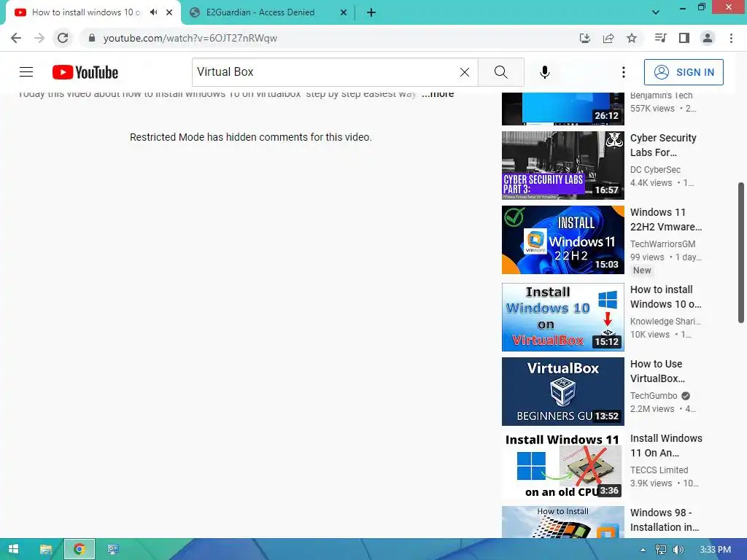
Task: Show hidden tray icons arrow
Action: click(x=643, y=550)
